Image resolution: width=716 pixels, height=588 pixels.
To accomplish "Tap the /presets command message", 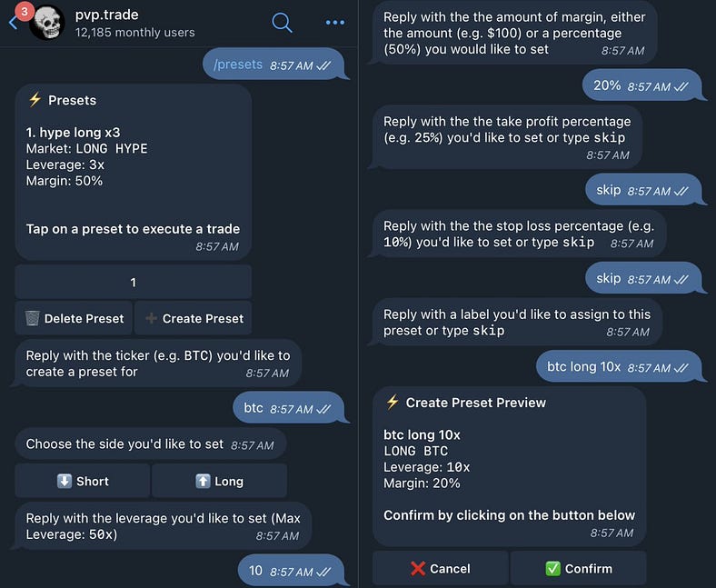I will (273, 65).
